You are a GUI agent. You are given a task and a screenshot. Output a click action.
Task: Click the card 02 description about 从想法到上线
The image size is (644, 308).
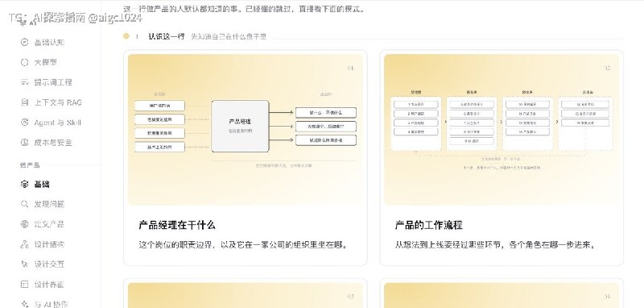click(495, 245)
